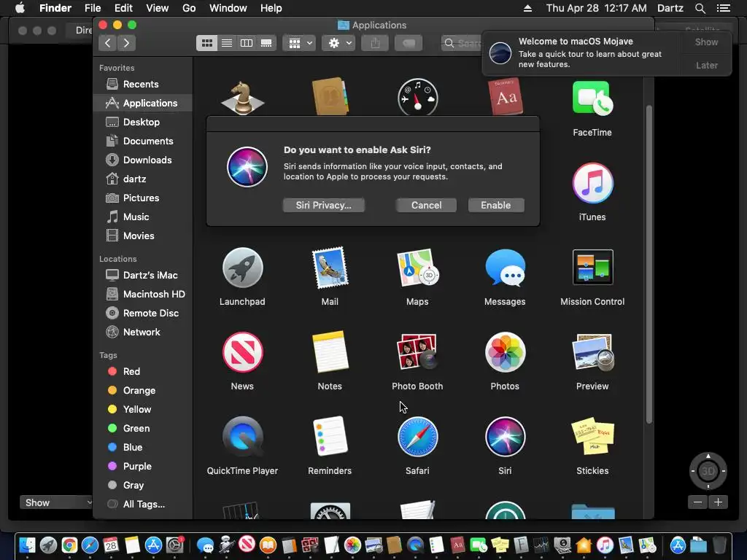This screenshot has width=747, height=560.
Task: Click the Edit Tags toolbar button
Action: tap(409, 43)
